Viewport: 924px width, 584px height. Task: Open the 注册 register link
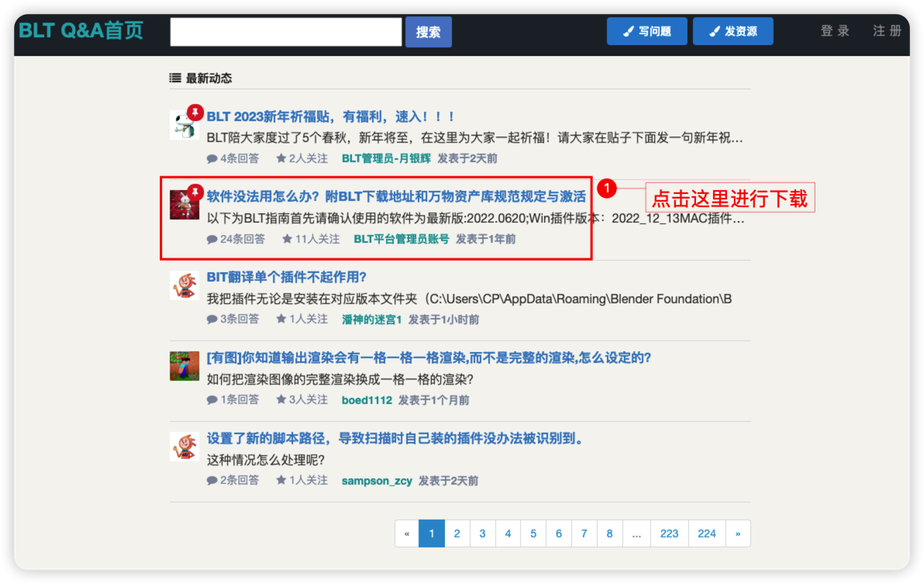[x=887, y=31]
